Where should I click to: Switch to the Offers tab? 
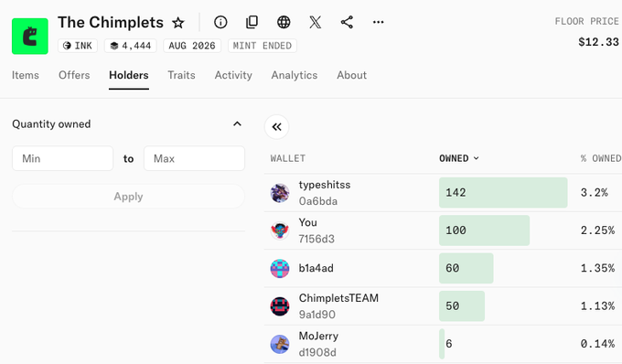pyautogui.click(x=74, y=75)
